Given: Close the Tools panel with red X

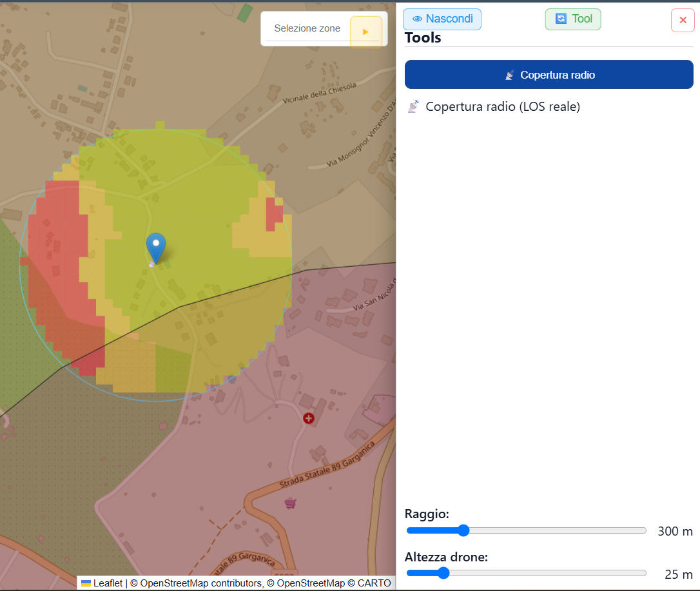Looking at the screenshot, I should (683, 20).
